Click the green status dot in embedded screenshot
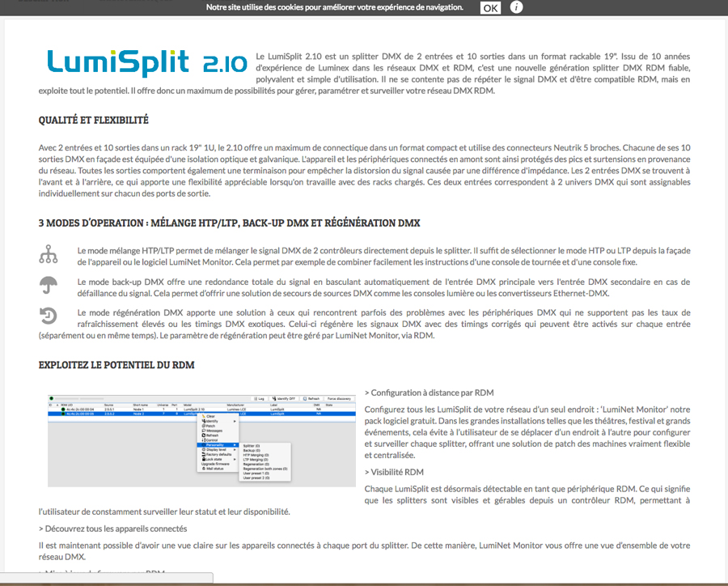Viewport: 728px width, 586px height. [52, 398]
